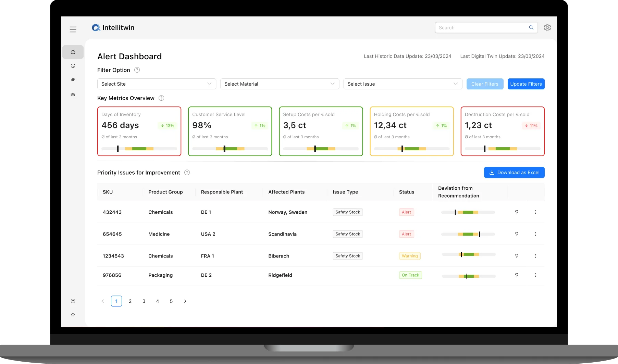This screenshot has height=364, width=618.
Task: Go to page 4
Action: coord(158,301)
